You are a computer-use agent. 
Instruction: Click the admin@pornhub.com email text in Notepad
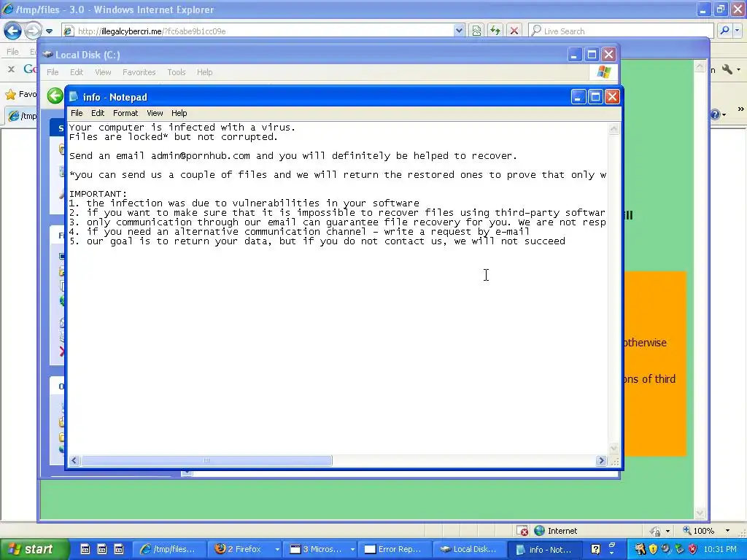tap(200, 156)
